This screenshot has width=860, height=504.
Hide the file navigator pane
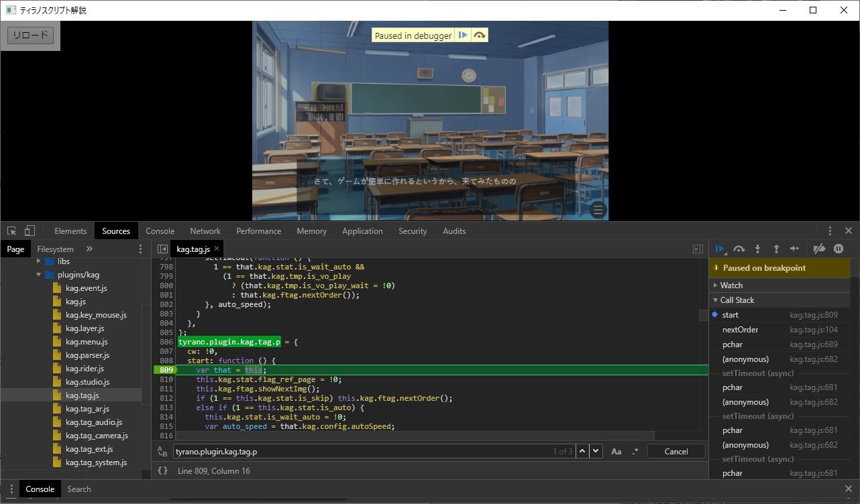point(162,249)
